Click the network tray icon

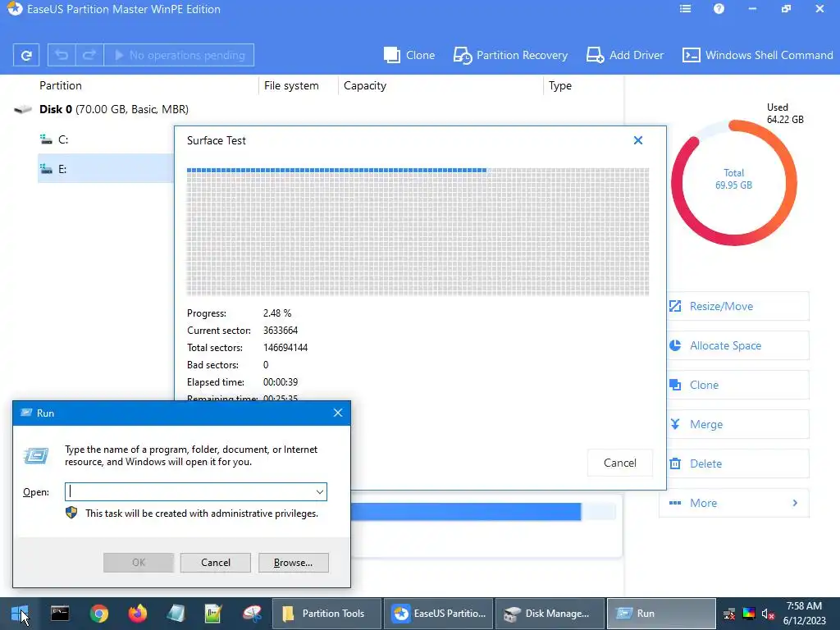coord(729,614)
